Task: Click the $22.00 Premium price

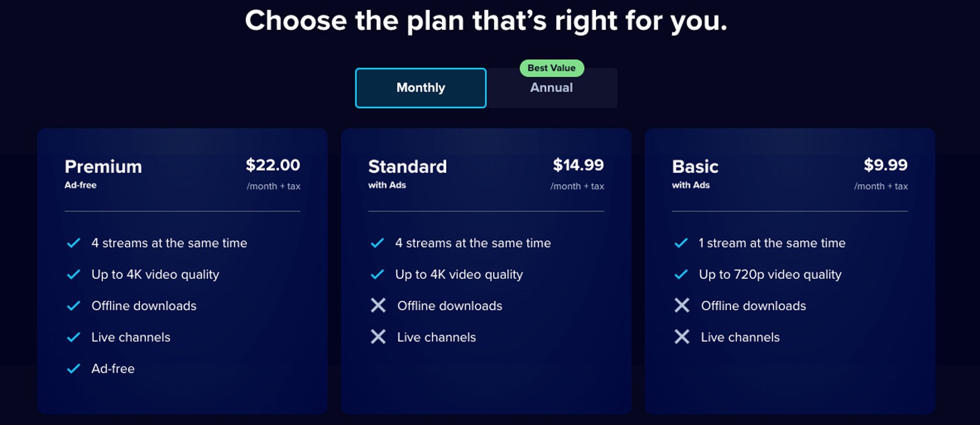Action: click(273, 164)
